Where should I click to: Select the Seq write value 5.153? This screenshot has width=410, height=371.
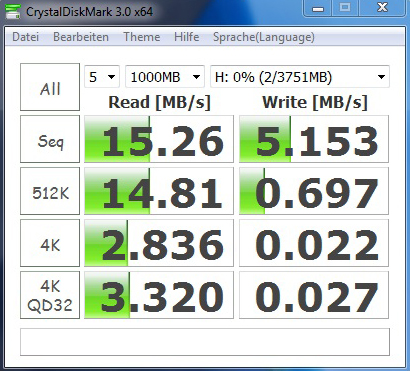tap(314, 139)
